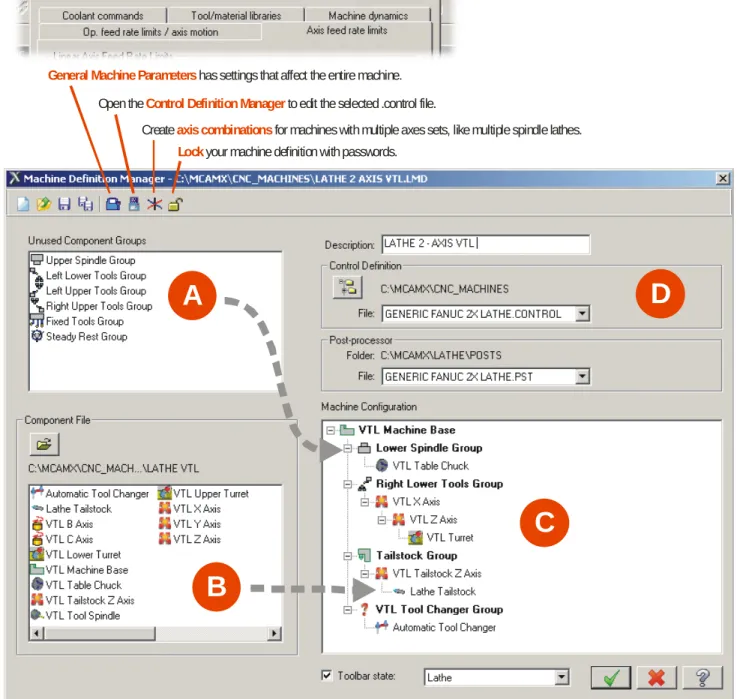Close the Machine Definition Manager window
The image size is (737, 699).
click(722, 178)
